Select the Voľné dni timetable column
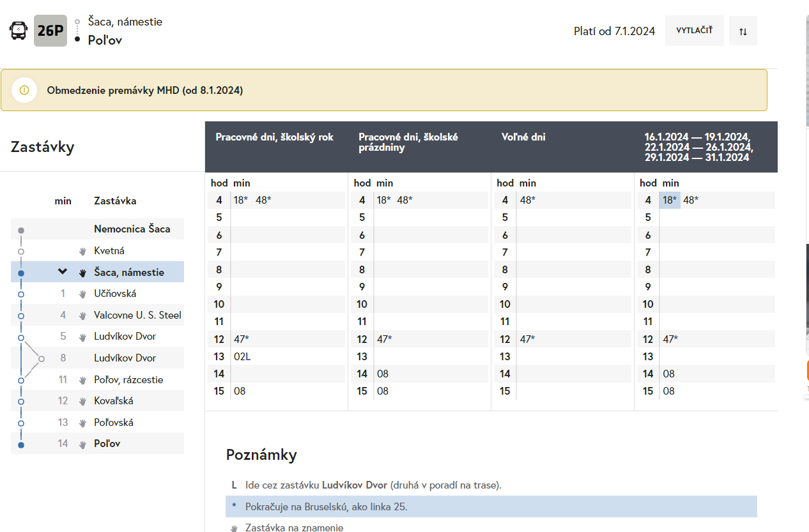This screenshot has height=532, width=809. click(523, 137)
